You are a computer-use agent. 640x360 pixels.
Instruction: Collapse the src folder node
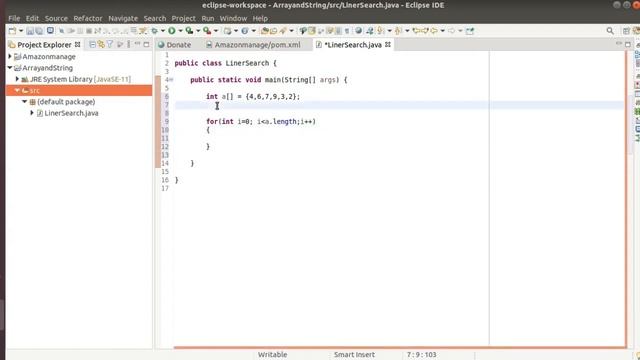coord(17,90)
